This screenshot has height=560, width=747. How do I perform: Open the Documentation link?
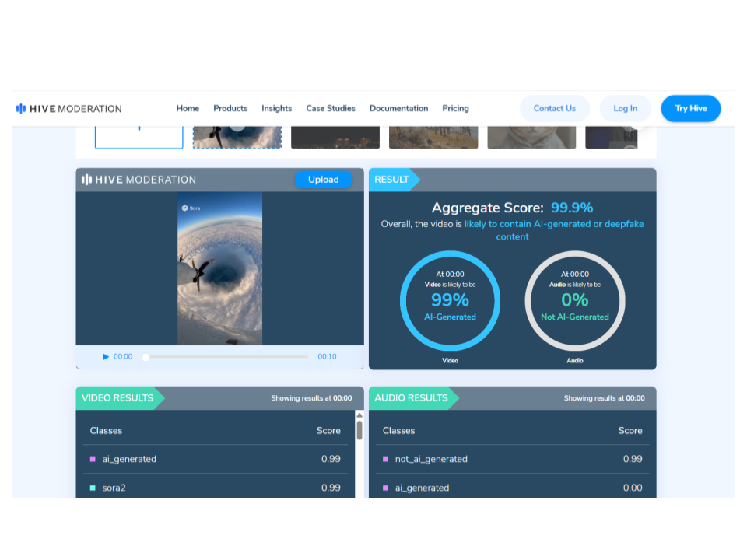(x=398, y=109)
